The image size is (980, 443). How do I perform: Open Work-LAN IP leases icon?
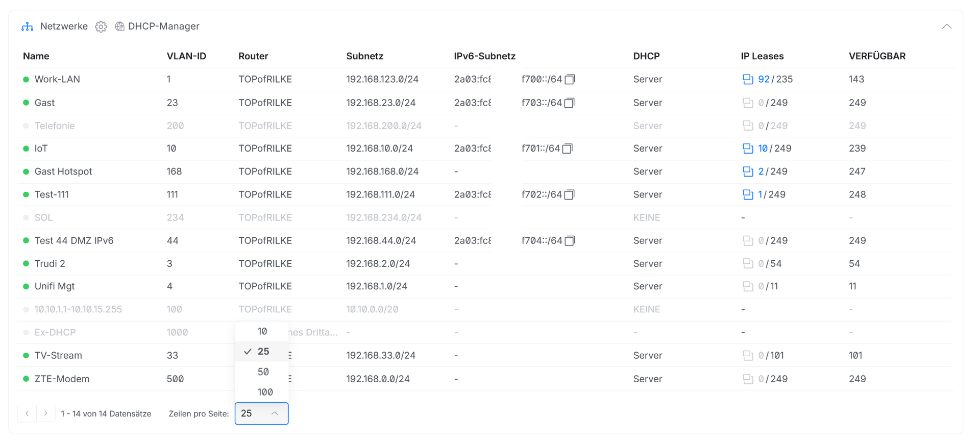point(748,79)
